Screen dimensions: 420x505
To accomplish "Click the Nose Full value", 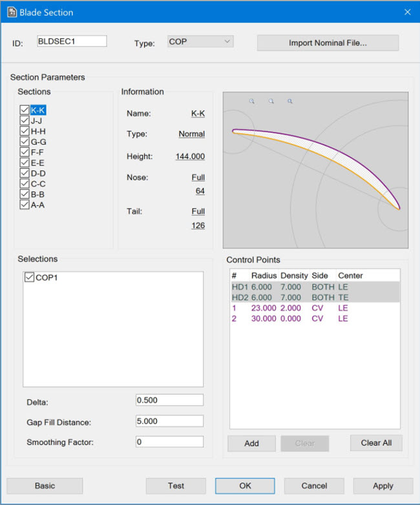I will (198, 178).
